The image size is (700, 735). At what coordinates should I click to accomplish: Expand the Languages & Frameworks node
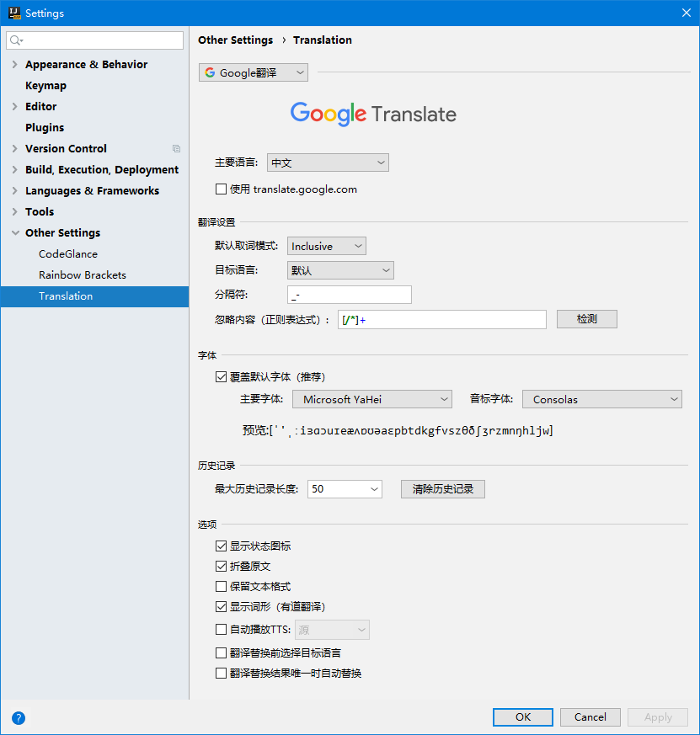(15, 191)
